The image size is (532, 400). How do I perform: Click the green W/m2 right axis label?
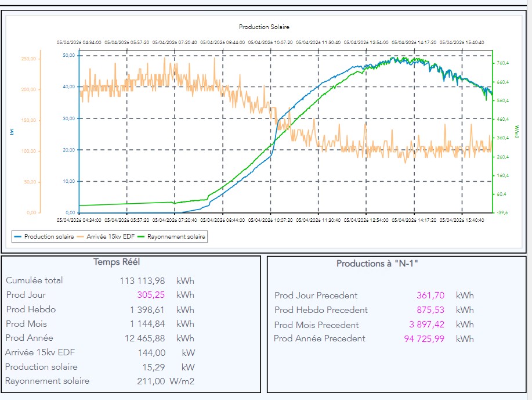point(516,132)
